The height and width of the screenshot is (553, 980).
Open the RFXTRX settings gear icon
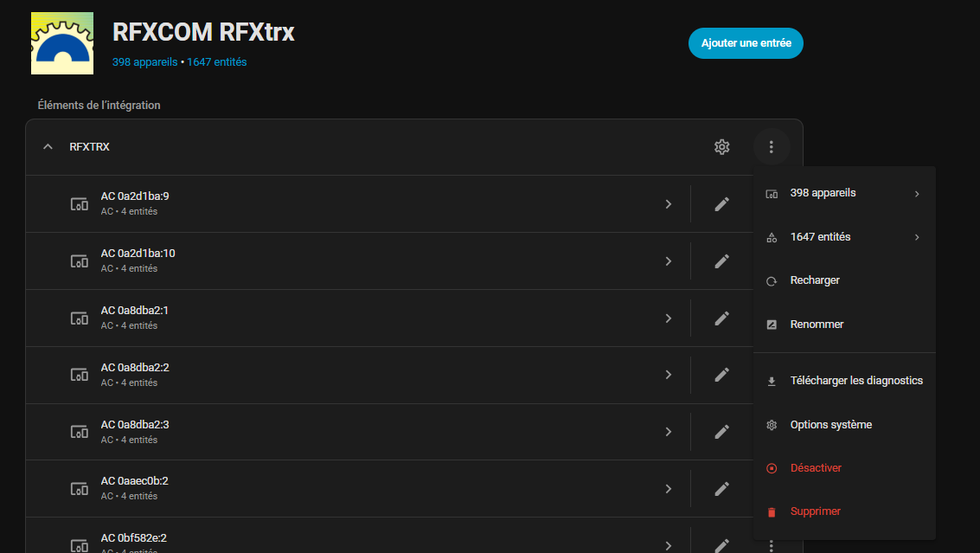tap(721, 147)
